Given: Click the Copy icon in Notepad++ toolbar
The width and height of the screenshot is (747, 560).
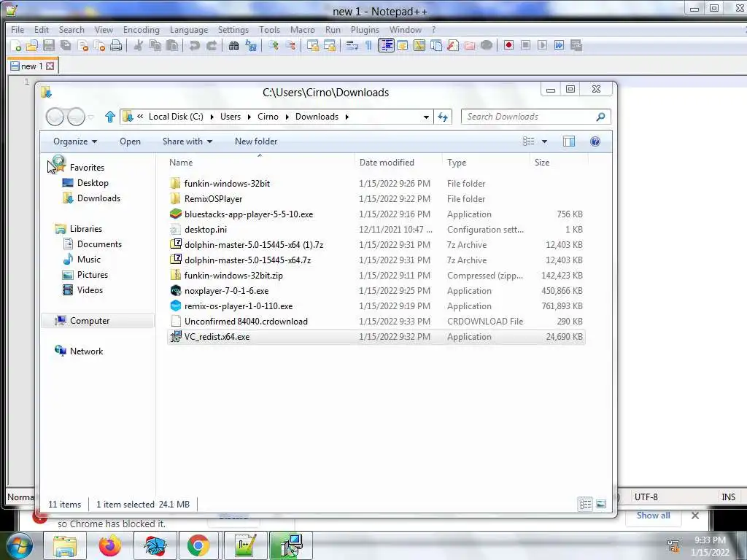Looking at the screenshot, I should pos(155,45).
